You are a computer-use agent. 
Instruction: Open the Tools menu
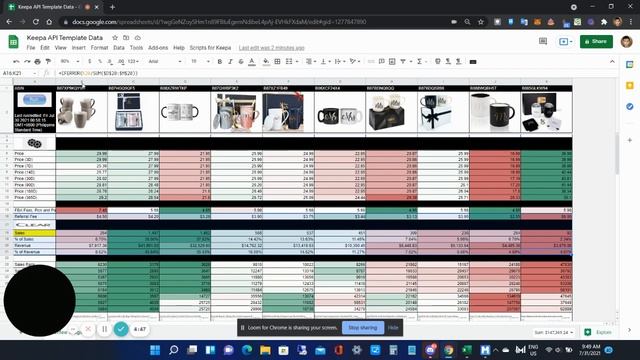click(136, 48)
